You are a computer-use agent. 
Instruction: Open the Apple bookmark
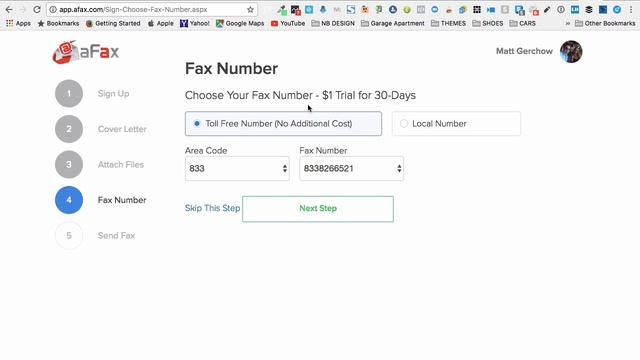coord(161,23)
